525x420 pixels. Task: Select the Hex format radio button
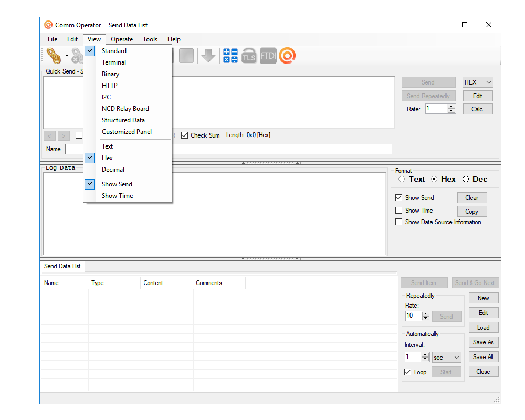tap(434, 179)
